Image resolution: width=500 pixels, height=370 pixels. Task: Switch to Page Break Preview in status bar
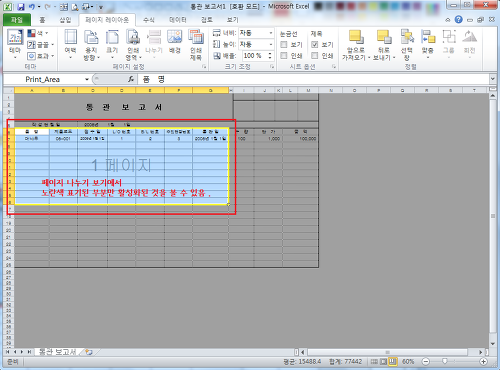point(393,361)
